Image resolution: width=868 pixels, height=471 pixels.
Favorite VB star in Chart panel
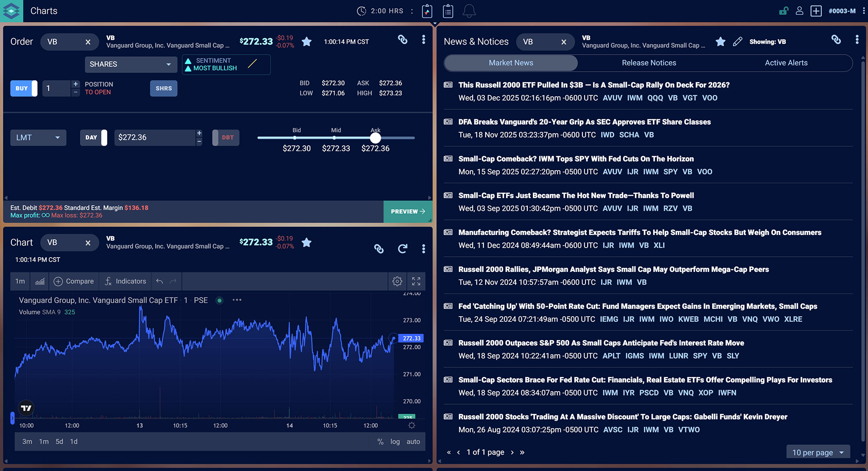point(307,242)
